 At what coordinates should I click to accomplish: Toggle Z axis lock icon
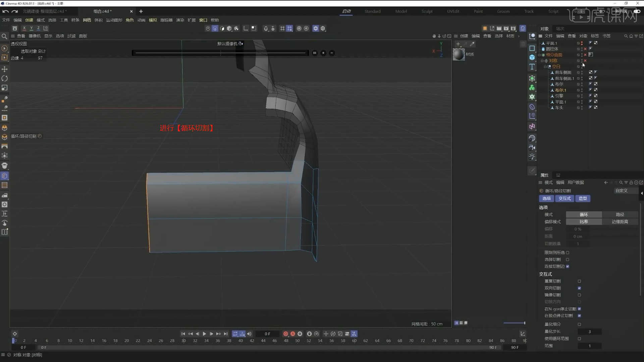(38, 28)
